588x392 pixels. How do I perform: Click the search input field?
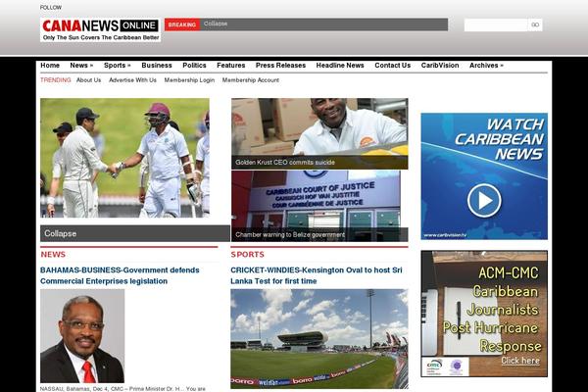click(496, 25)
